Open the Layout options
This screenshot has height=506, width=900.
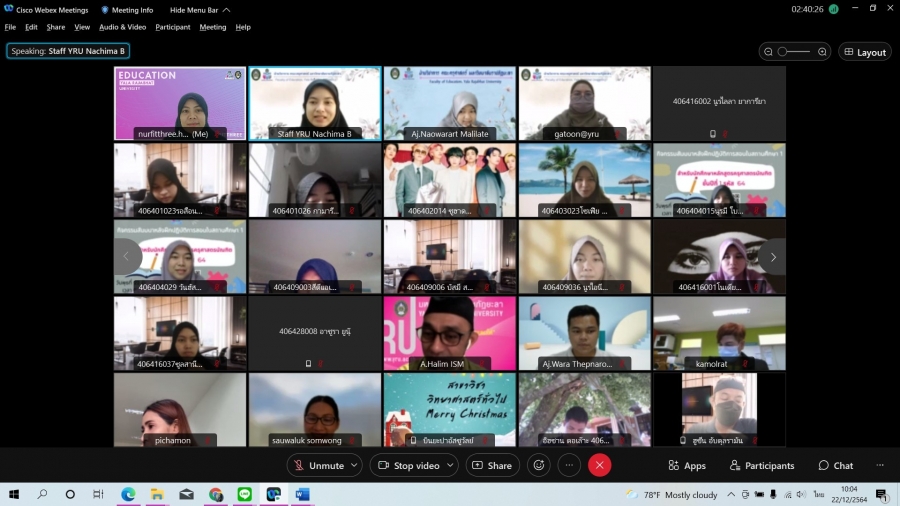click(x=864, y=52)
